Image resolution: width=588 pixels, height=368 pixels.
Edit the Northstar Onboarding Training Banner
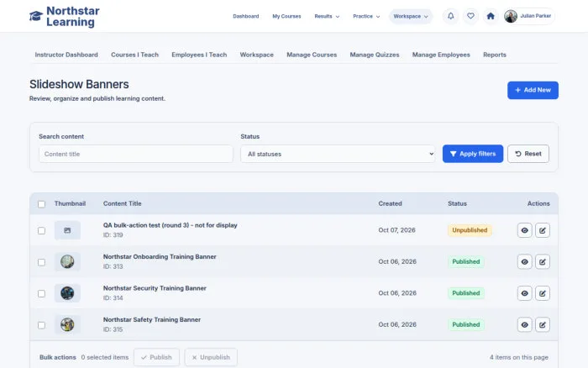coord(543,262)
